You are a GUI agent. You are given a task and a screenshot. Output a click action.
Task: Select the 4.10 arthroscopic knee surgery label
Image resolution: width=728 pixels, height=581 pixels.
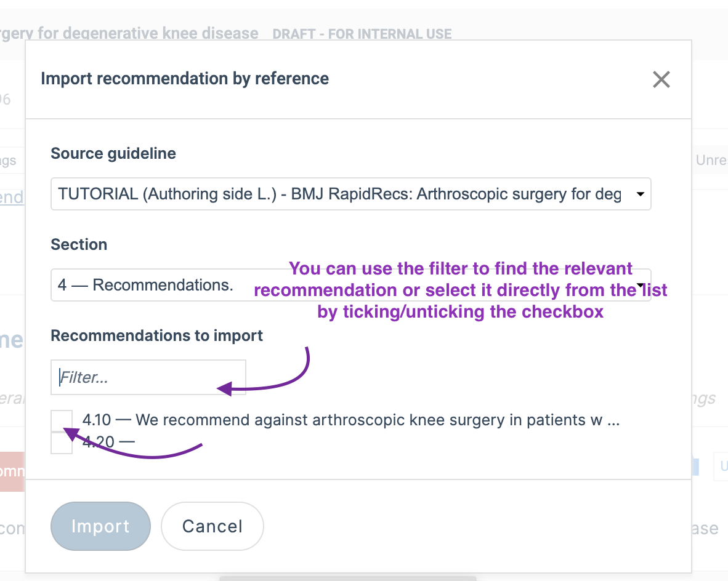[x=351, y=420]
